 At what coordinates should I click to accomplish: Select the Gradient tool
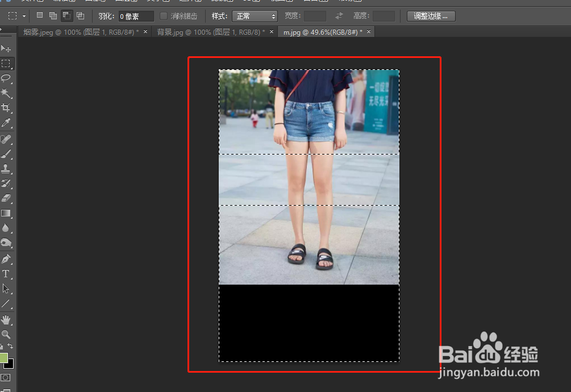click(x=6, y=213)
